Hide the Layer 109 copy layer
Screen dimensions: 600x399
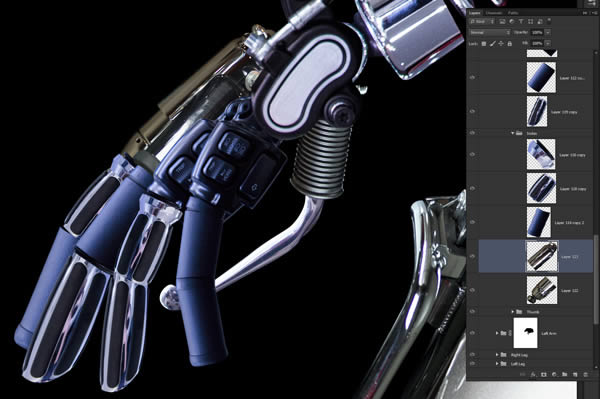point(473,111)
